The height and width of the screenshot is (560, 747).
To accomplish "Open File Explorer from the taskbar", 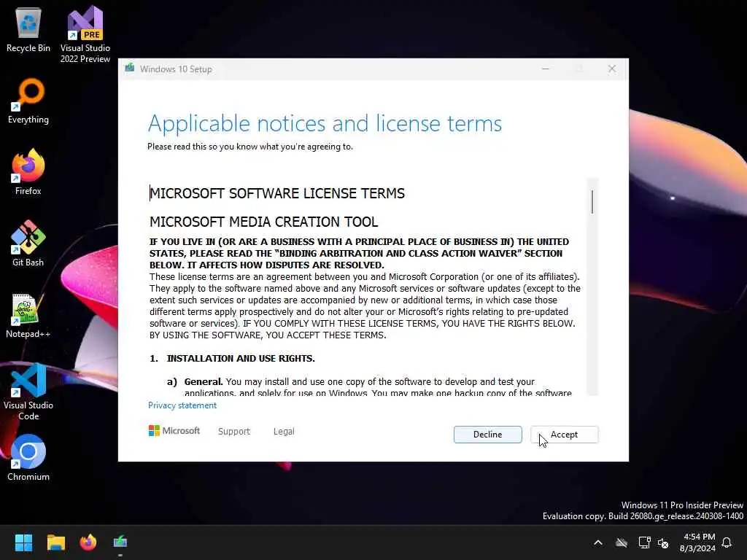I will (55, 542).
